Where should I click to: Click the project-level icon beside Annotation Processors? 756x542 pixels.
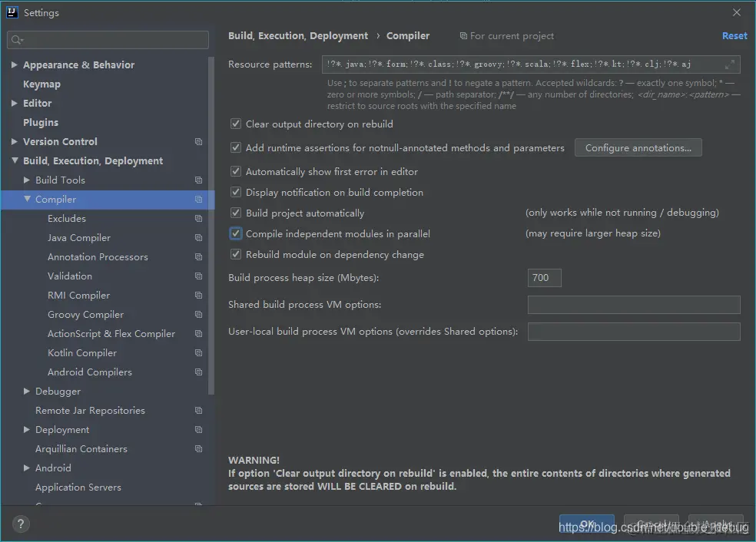[198, 257]
